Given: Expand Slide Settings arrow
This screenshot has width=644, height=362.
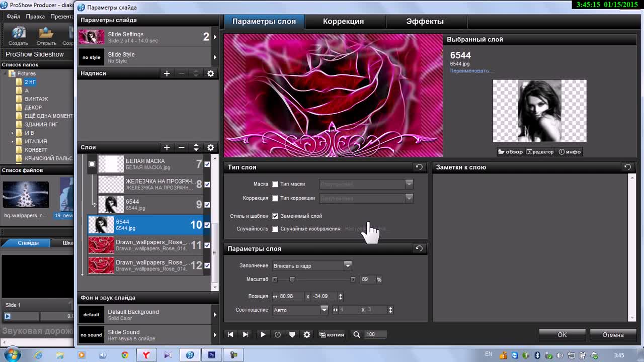Looking at the screenshot, I should [x=215, y=37].
